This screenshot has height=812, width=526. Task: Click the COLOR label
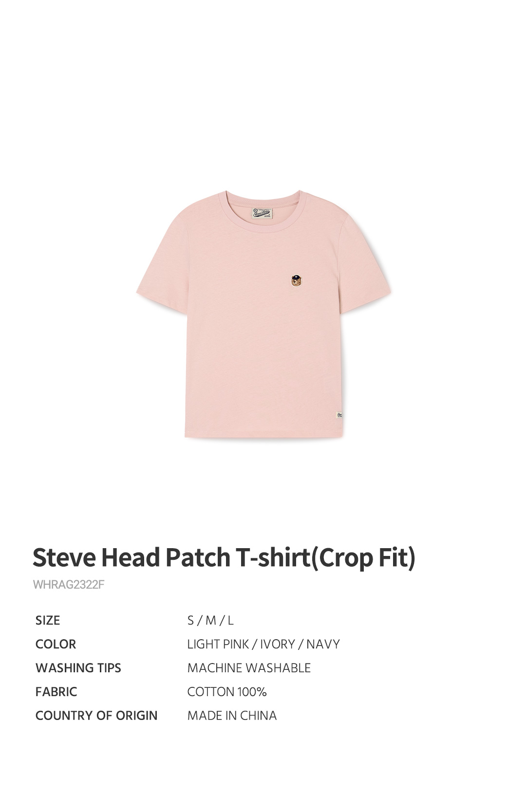point(56,645)
